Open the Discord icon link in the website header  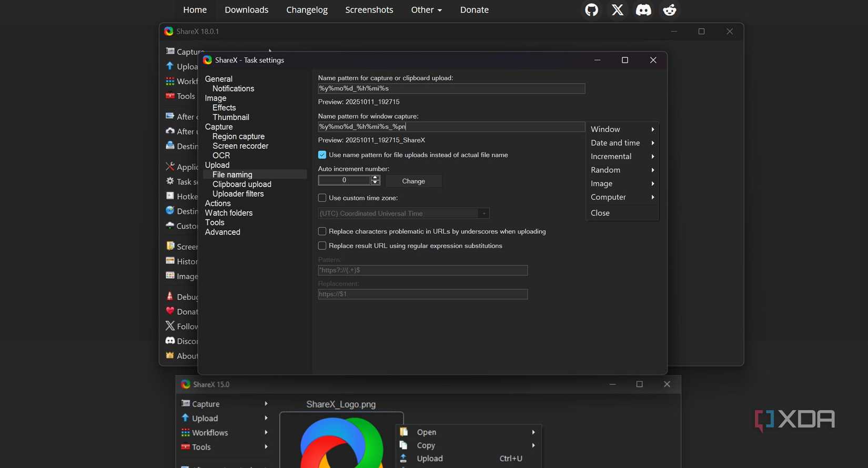[643, 10]
